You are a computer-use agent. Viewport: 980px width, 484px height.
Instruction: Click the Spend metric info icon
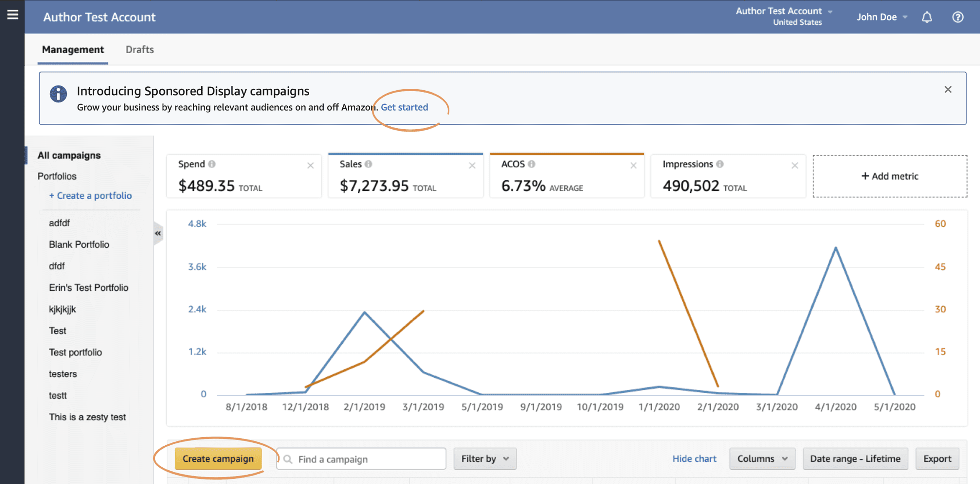coord(212,164)
